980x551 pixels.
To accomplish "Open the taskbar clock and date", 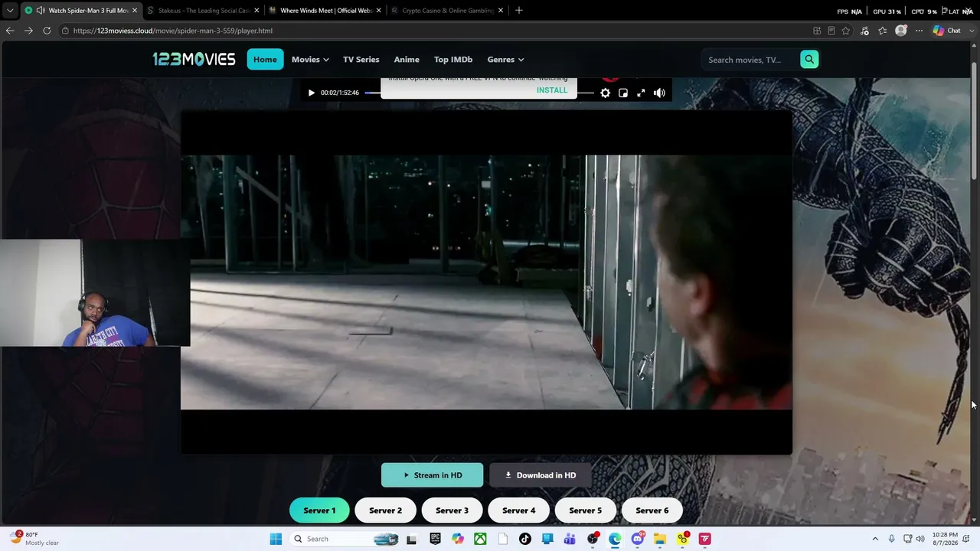I will pyautogui.click(x=944, y=539).
